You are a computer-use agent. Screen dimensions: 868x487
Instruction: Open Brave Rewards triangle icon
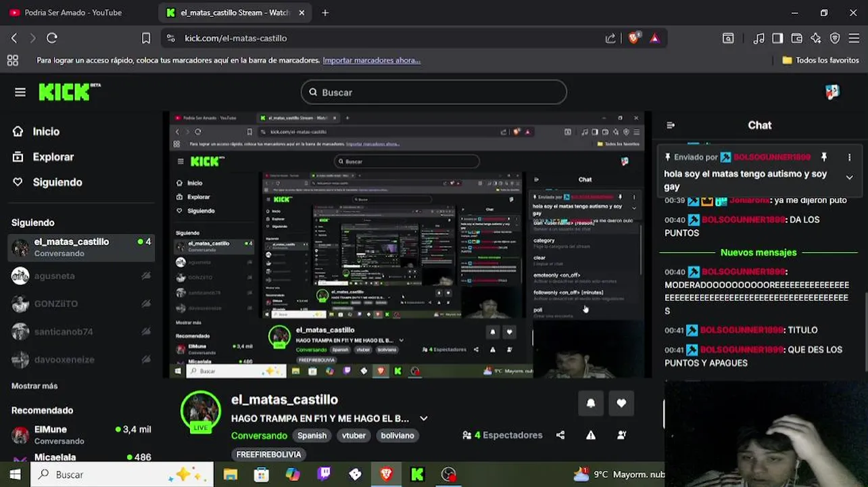[654, 39]
